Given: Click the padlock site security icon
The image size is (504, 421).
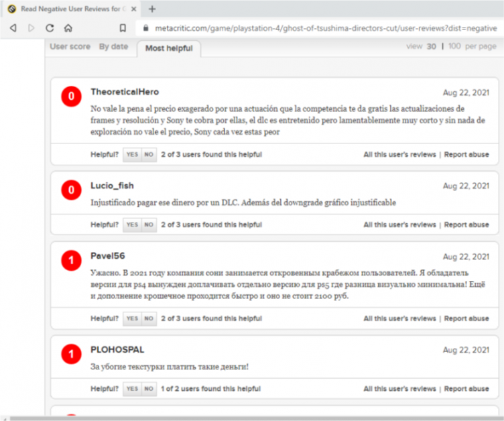Looking at the screenshot, I should point(141,28).
